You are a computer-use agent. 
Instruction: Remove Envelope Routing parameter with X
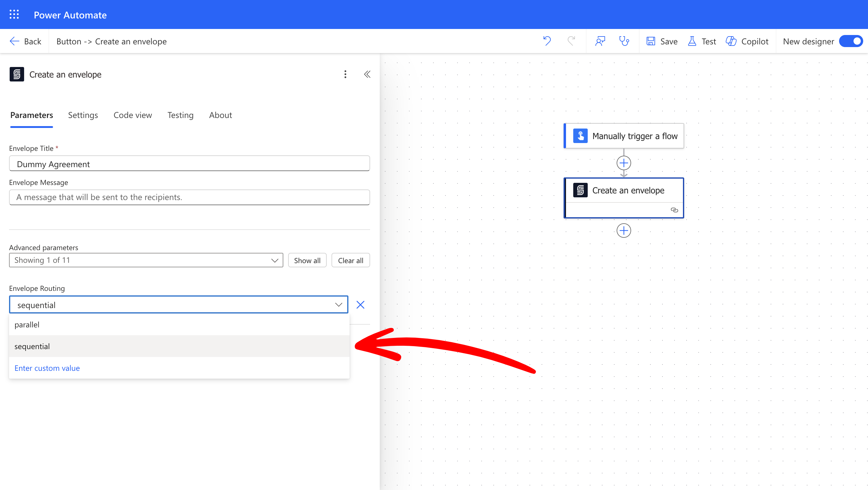coord(360,305)
